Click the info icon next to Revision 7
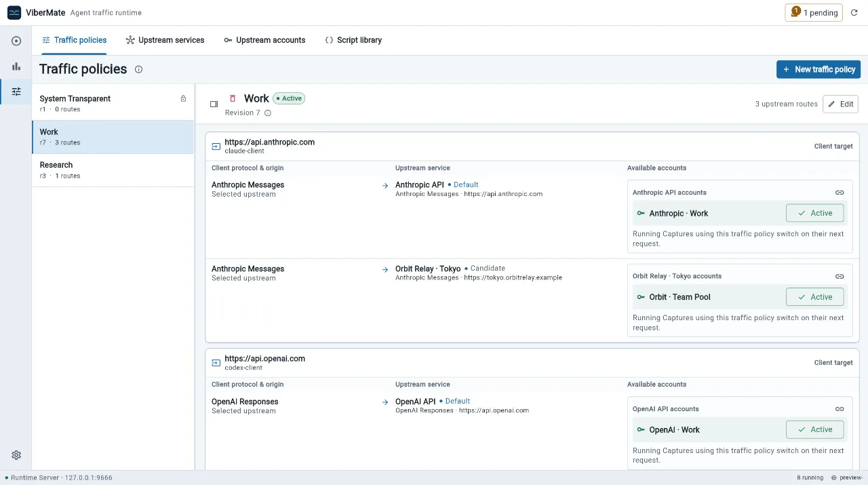This screenshot has height=485, width=868. coord(268,113)
